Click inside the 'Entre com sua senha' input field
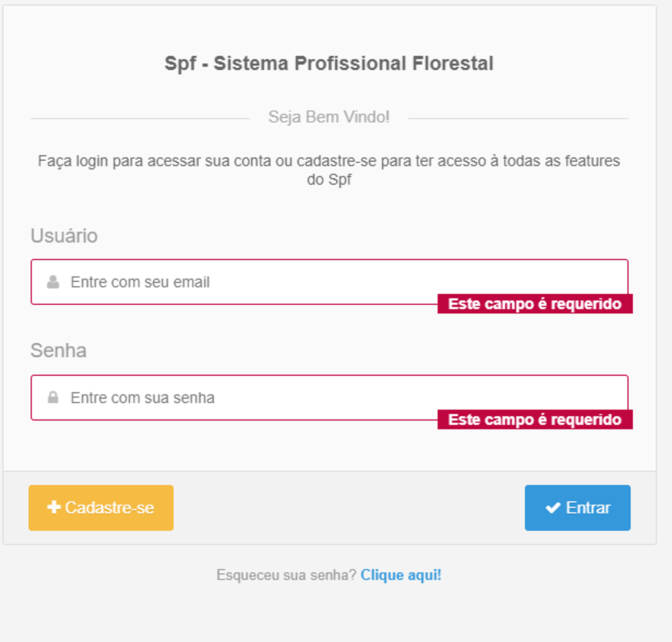This screenshot has width=672, height=642. coord(239,397)
